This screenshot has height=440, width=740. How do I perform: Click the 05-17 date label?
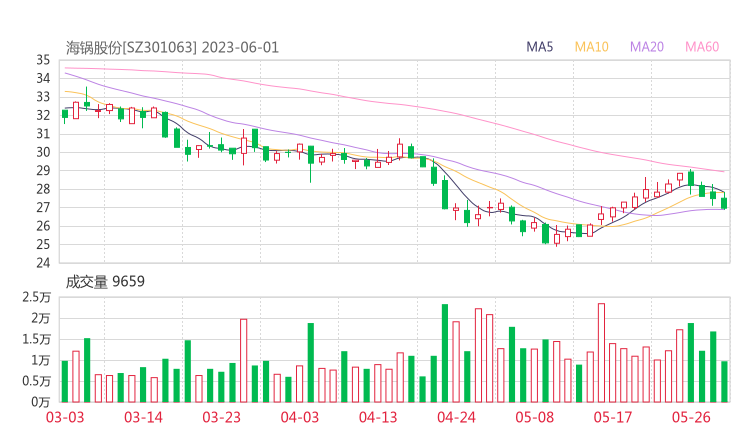pos(613,417)
